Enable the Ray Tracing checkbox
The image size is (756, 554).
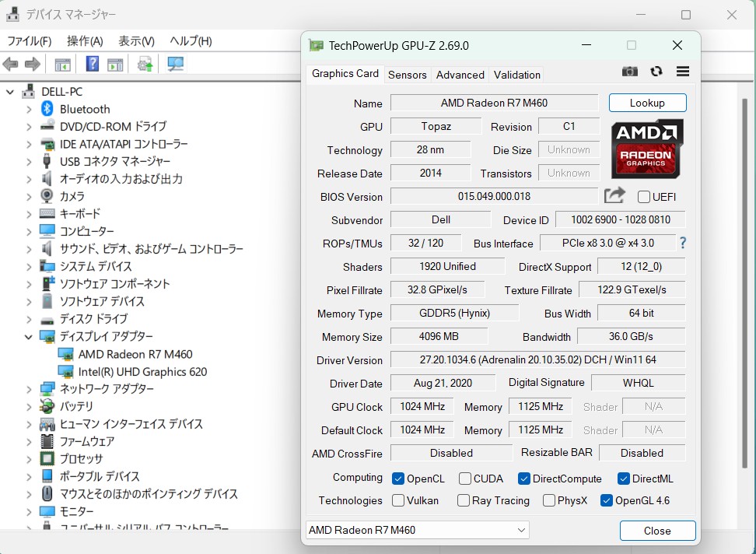pyautogui.click(x=464, y=500)
